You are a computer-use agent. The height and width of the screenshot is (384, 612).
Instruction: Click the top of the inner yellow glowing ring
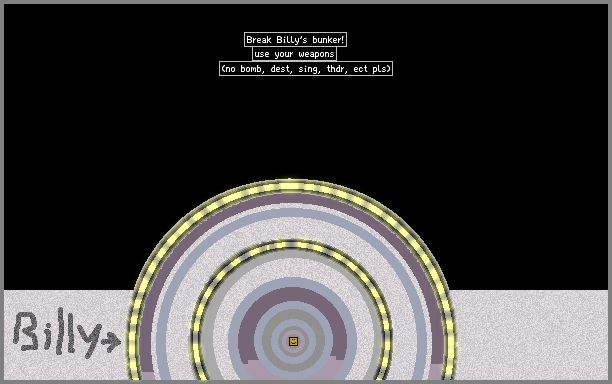click(x=291, y=245)
